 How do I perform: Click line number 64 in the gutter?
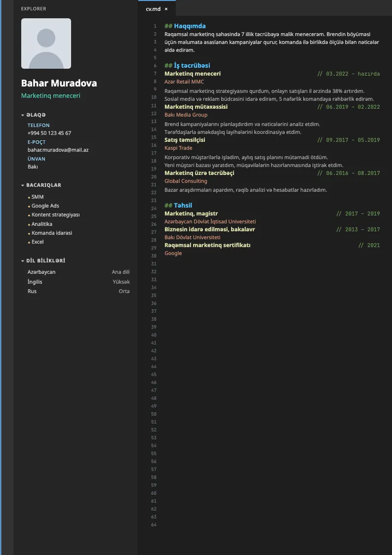(154, 524)
